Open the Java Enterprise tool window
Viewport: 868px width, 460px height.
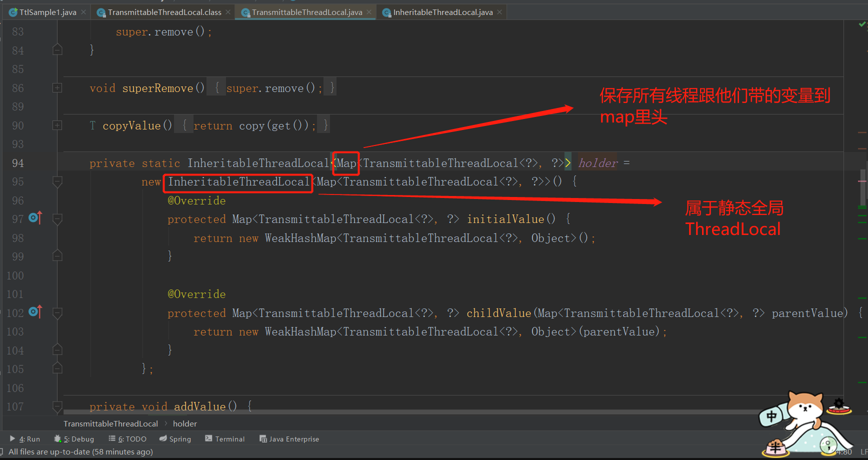coord(289,439)
